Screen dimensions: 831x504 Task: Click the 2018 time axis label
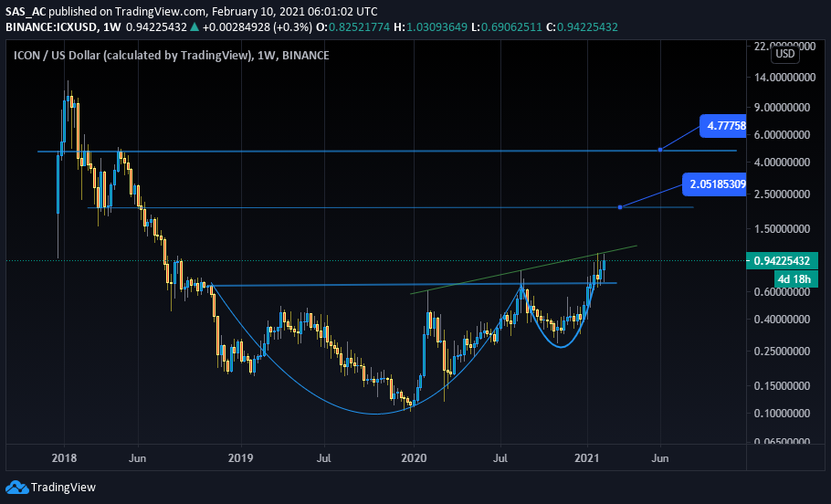(64, 457)
